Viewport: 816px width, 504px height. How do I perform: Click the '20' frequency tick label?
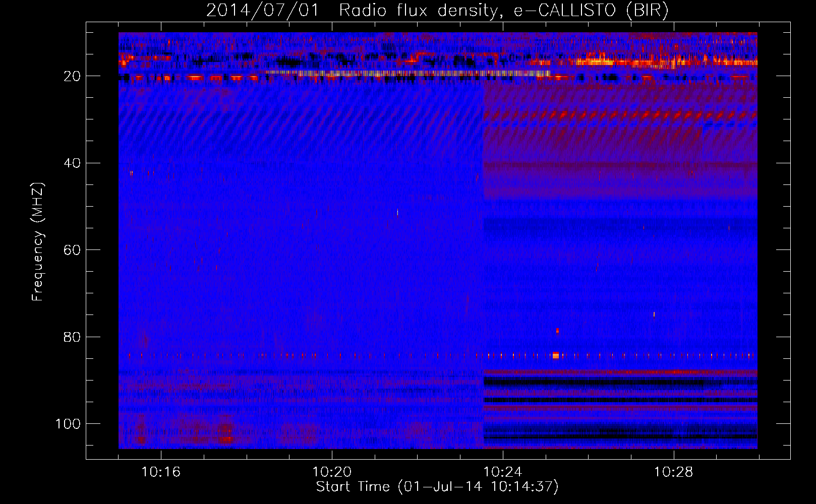pos(73,76)
